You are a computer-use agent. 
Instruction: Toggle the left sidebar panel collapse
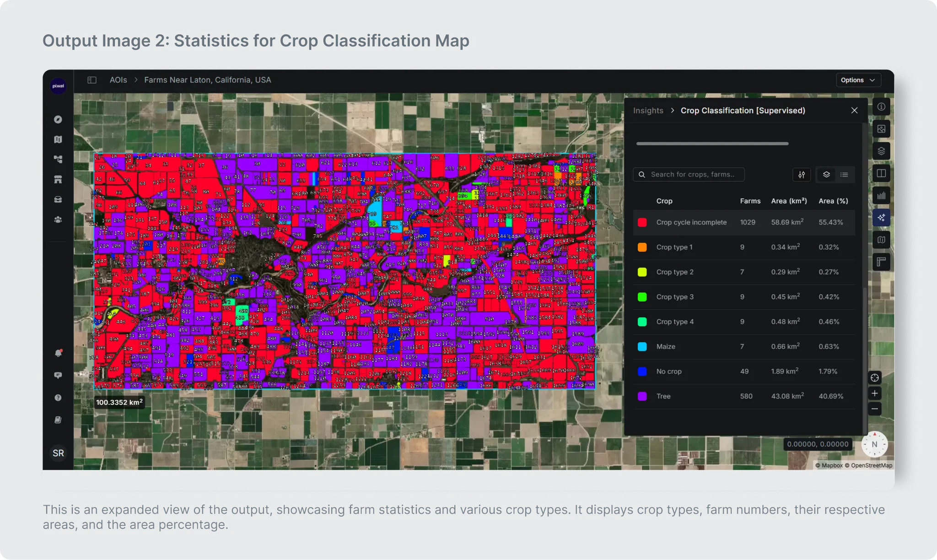pyautogui.click(x=92, y=80)
